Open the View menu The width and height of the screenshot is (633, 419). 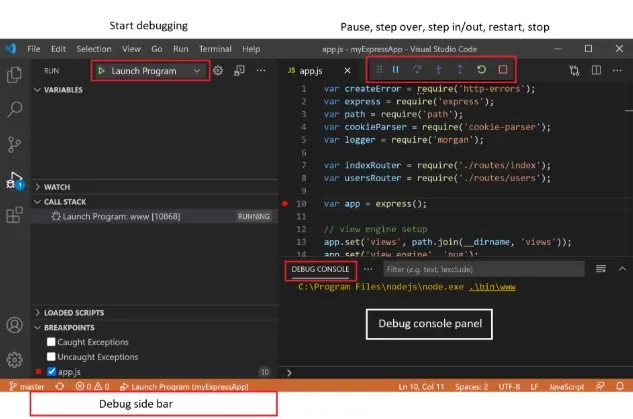click(x=131, y=49)
